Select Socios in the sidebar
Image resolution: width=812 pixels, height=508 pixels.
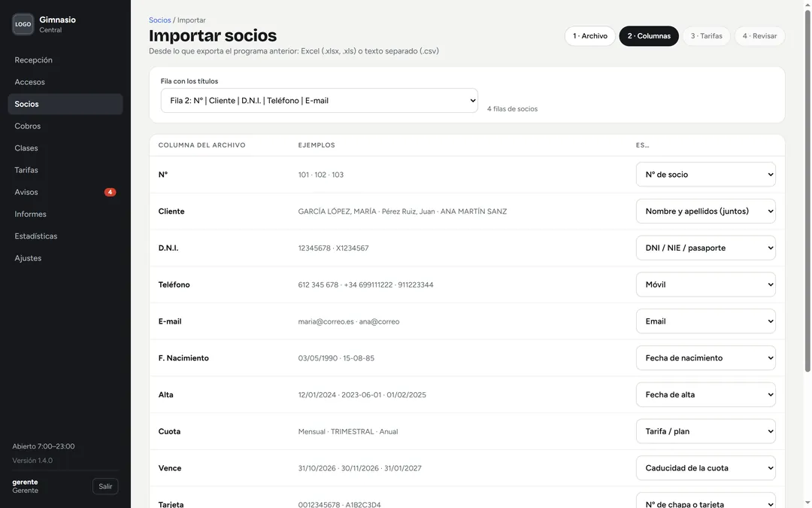pos(65,104)
